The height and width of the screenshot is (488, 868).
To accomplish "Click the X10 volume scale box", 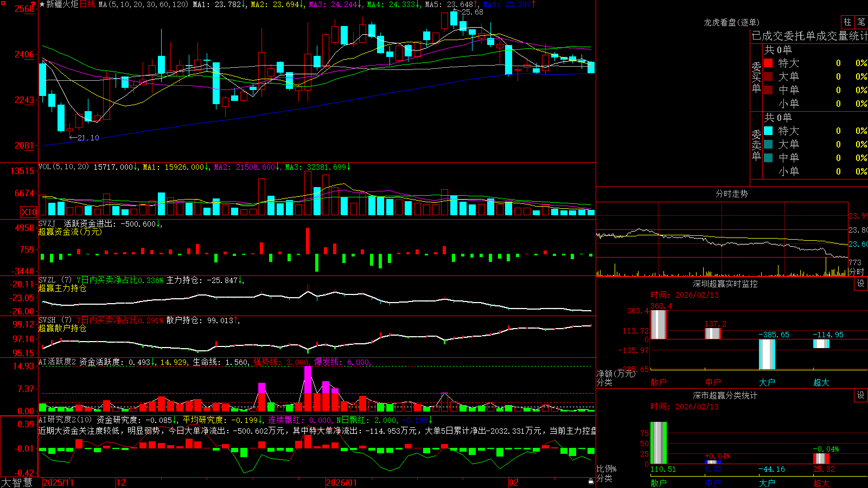I will point(29,212).
